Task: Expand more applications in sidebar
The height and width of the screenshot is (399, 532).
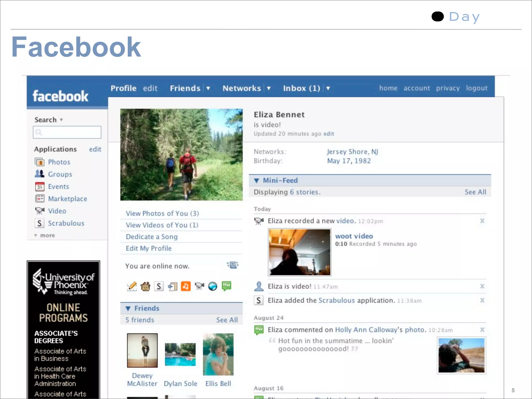Action: 44,235
